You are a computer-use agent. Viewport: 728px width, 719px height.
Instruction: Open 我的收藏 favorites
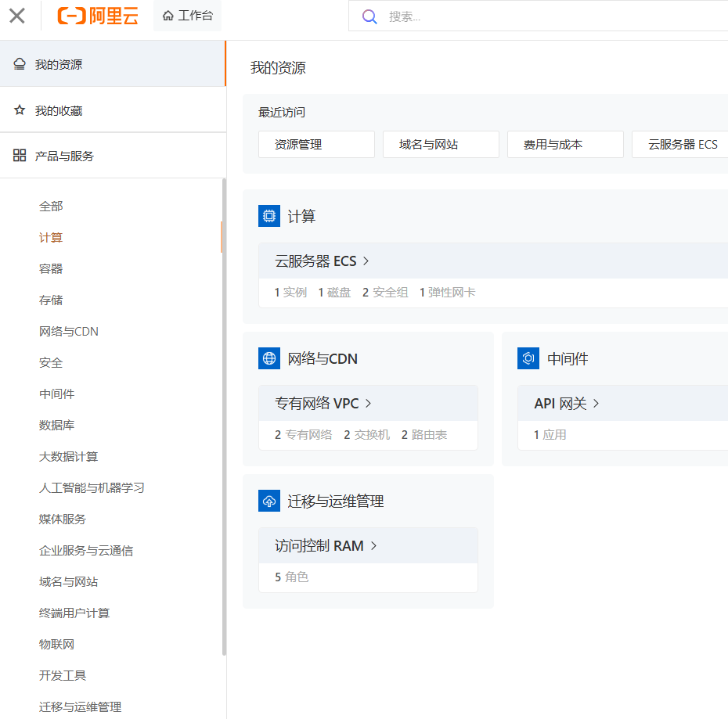113,110
